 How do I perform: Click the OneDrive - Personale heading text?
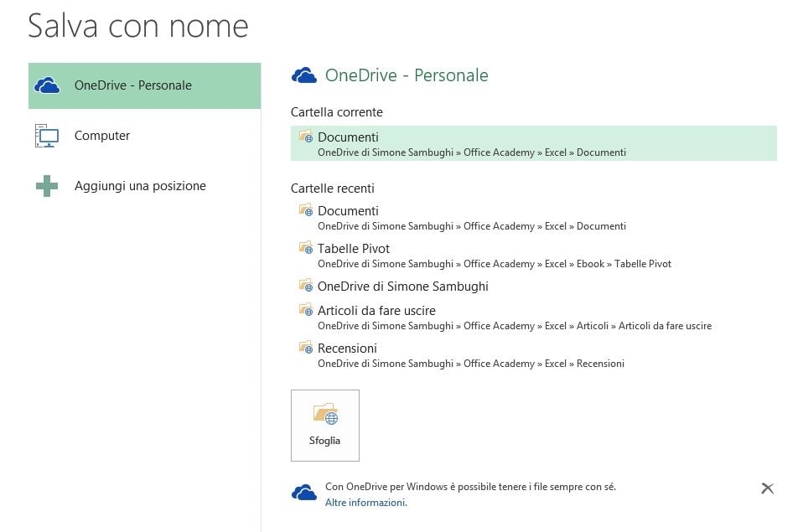tap(407, 75)
